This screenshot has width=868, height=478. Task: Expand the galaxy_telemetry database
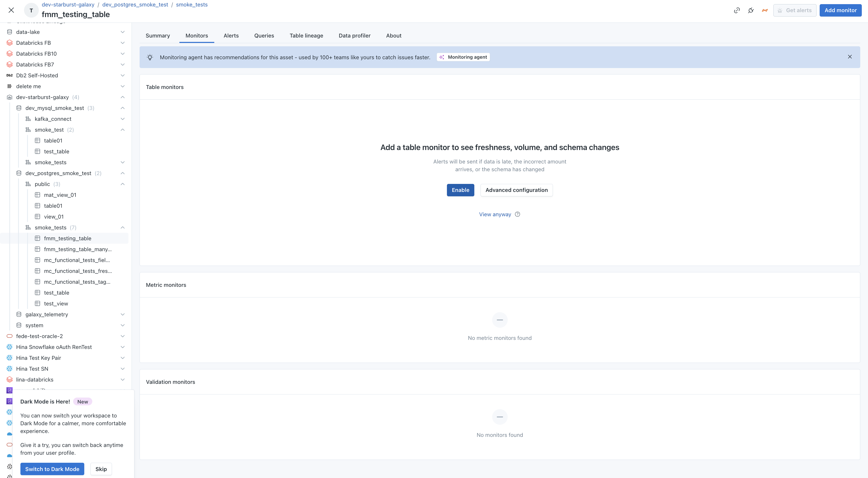coord(123,315)
